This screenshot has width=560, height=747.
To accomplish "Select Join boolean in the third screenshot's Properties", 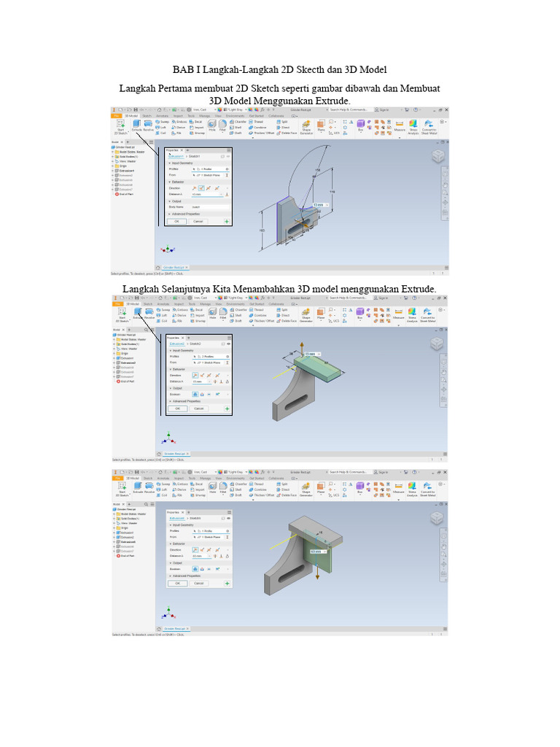I will (195, 569).
